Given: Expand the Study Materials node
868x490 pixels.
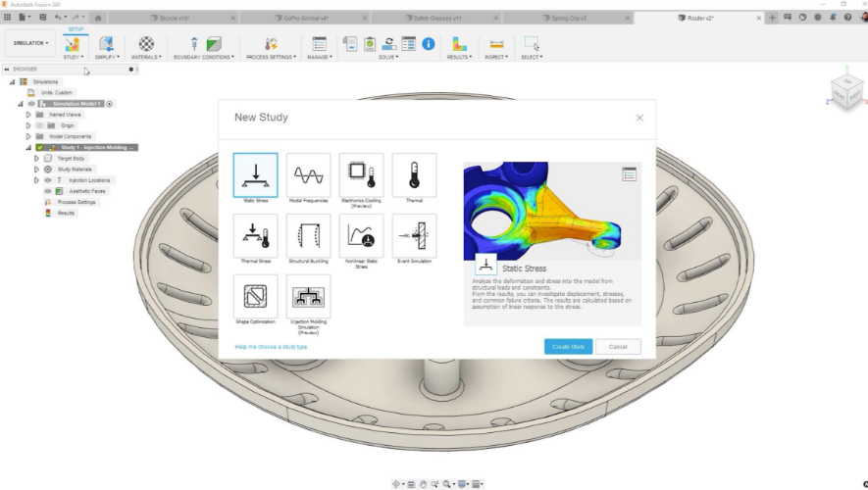Looking at the screenshot, I should (37, 169).
